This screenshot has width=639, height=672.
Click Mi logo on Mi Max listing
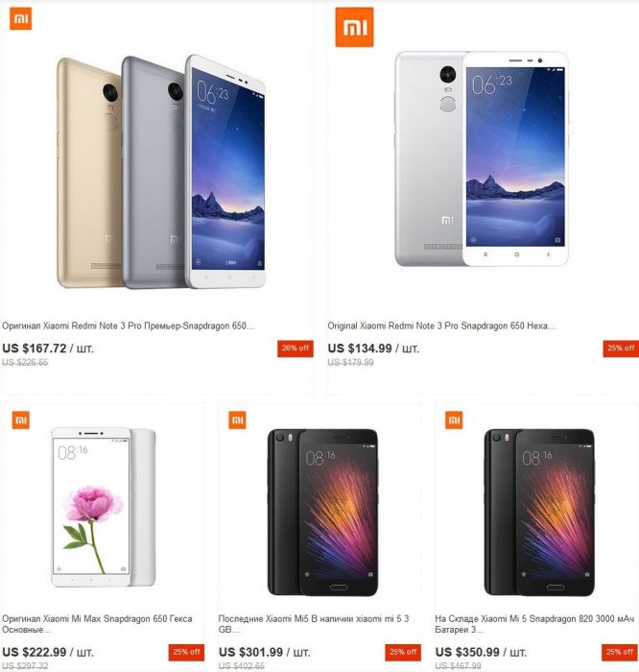(x=20, y=420)
